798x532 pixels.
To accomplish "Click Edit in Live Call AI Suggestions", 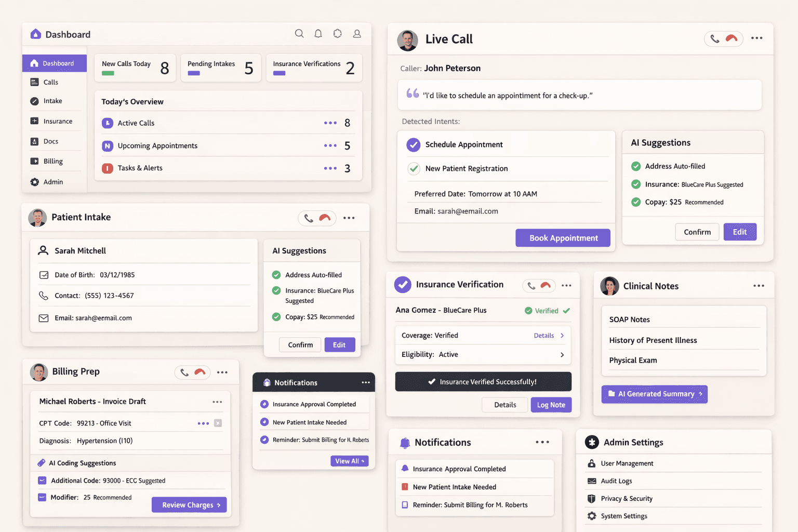I will pyautogui.click(x=740, y=232).
